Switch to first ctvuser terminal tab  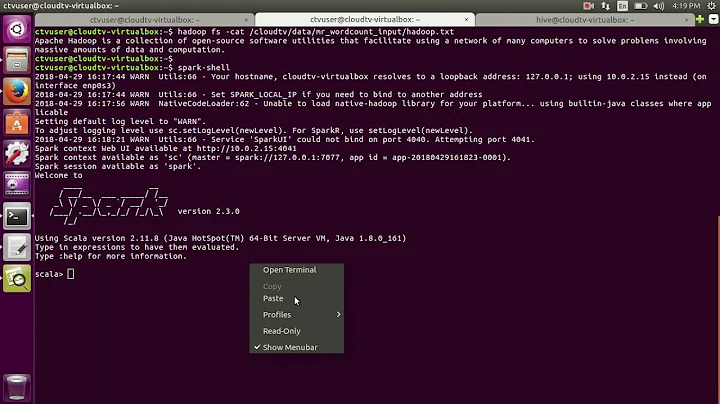click(145, 20)
